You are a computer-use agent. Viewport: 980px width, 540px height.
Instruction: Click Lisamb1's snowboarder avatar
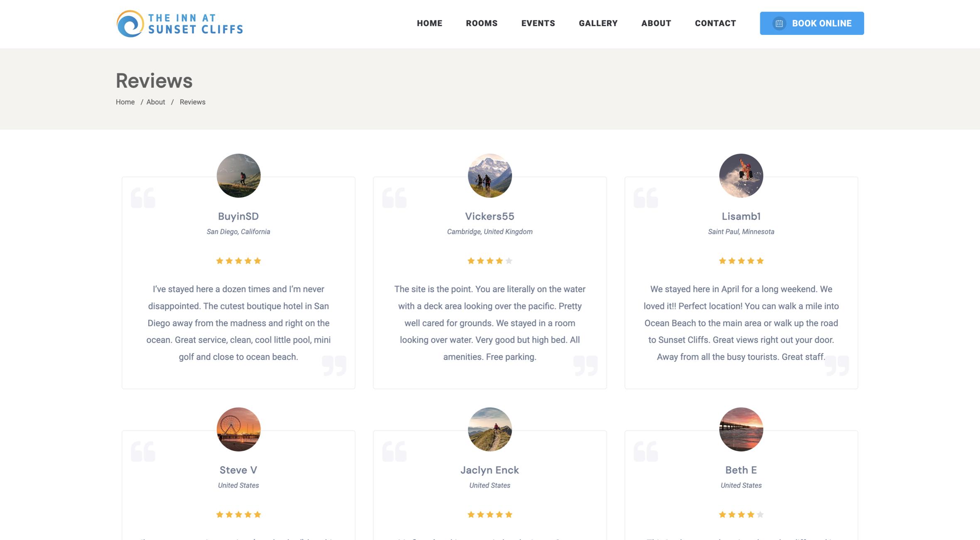click(x=741, y=176)
